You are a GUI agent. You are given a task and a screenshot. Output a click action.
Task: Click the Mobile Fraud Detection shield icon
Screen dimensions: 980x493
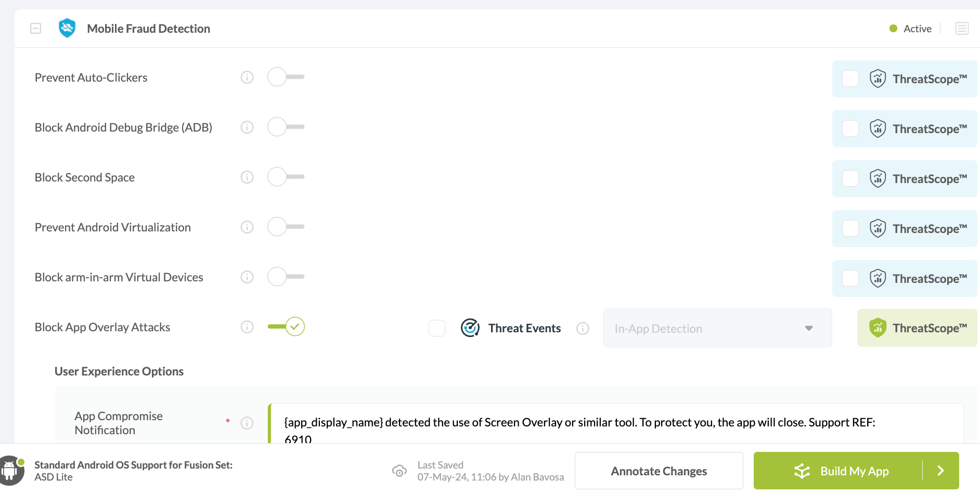tap(67, 28)
